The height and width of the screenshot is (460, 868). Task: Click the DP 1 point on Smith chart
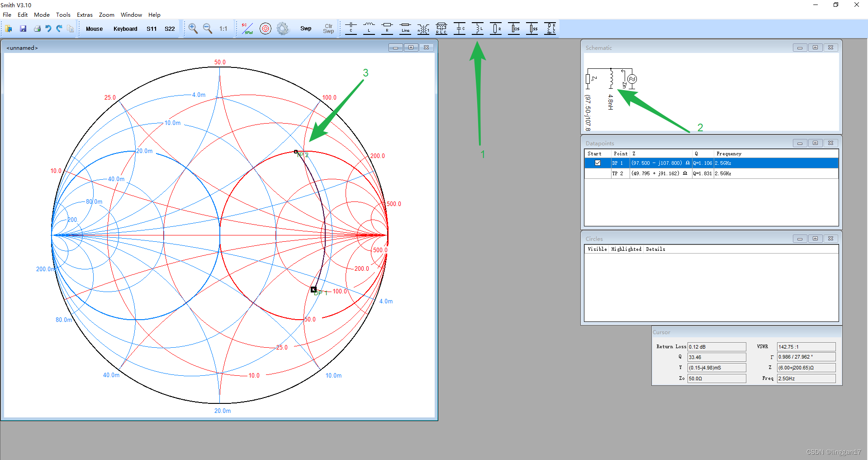[x=313, y=289]
